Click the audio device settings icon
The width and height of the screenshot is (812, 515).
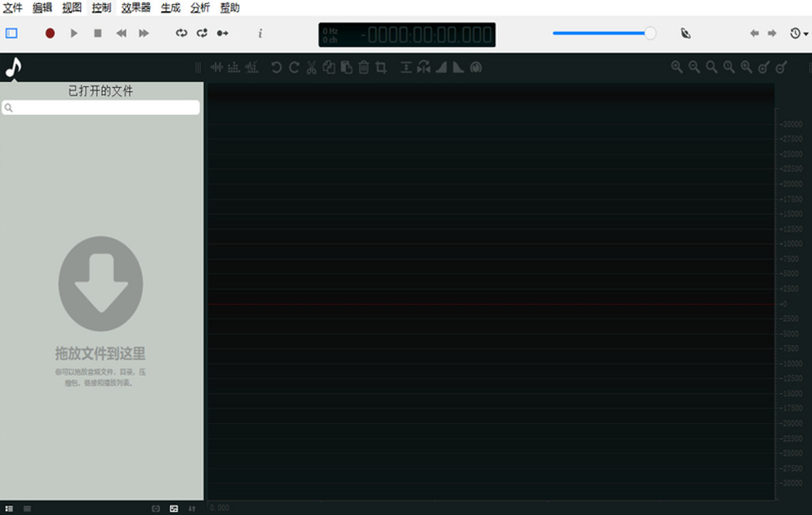click(x=686, y=33)
